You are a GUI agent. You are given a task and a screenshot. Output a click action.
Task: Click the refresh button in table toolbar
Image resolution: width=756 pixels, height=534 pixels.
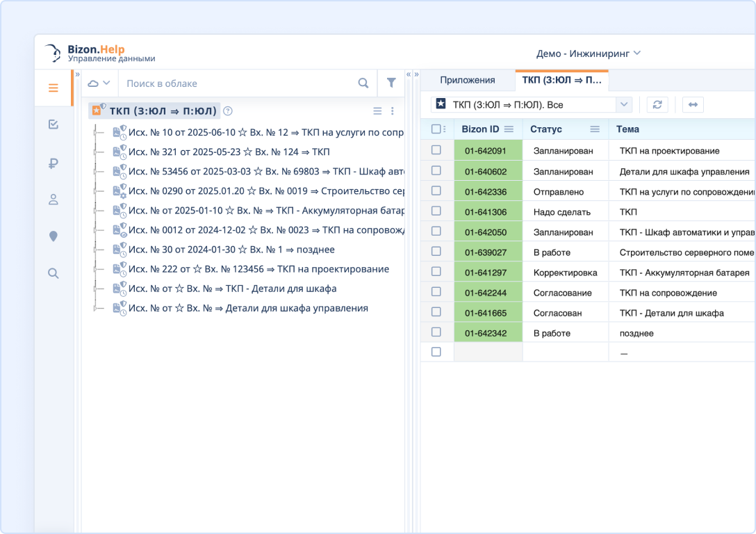[657, 104]
